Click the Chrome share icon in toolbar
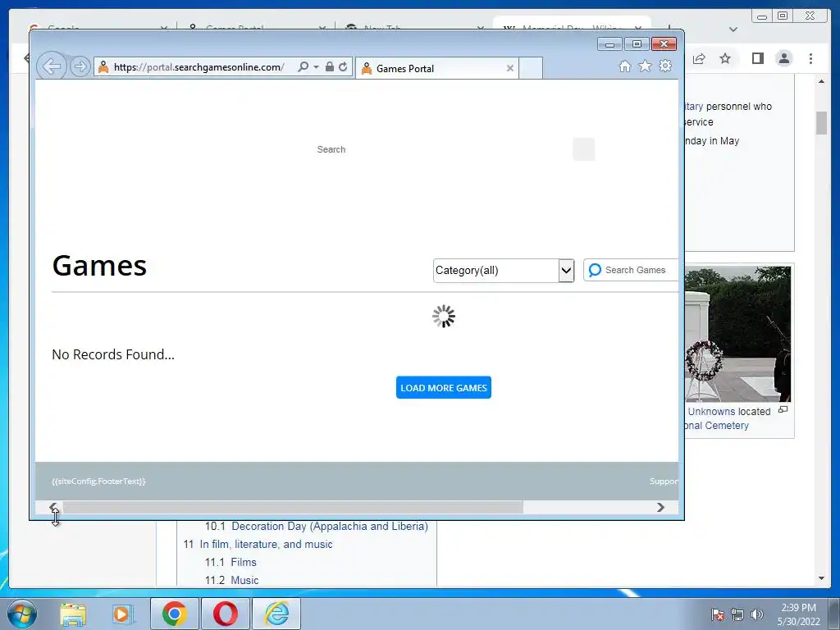The width and height of the screenshot is (840, 630). [699, 58]
